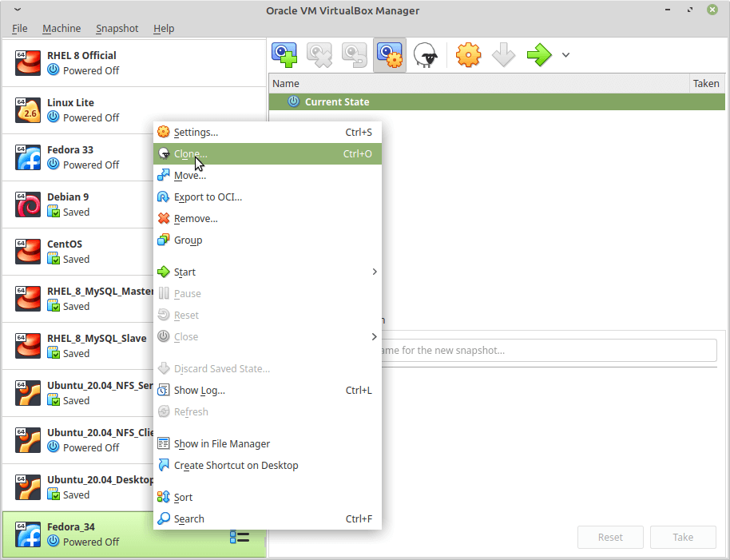Click the Restore snapshot toolbar icon
730x560 pixels.
pyautogui.click(x=355, y=55)
